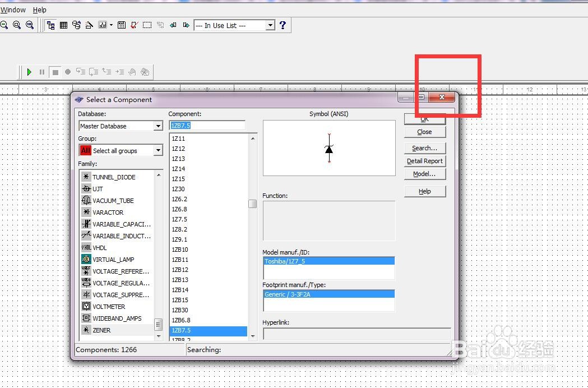Select highlighted component 1ZB7.5 row
This screenshot has height=388, width=588.
[209, 330]
